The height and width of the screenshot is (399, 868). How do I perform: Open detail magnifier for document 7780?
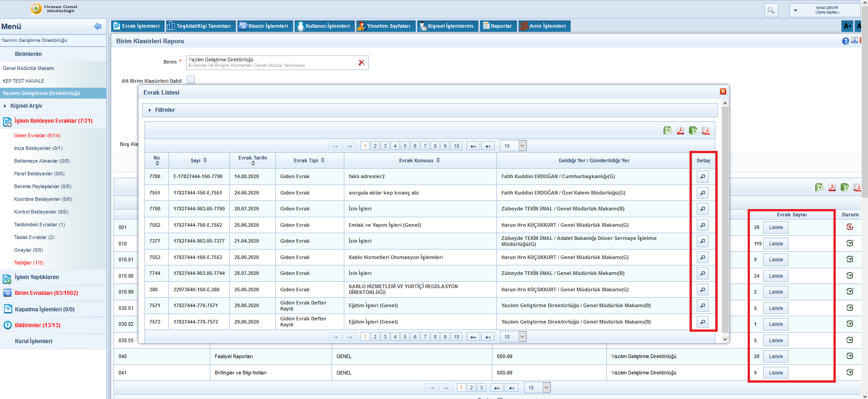pyautogui.click(x=702, y=176)
